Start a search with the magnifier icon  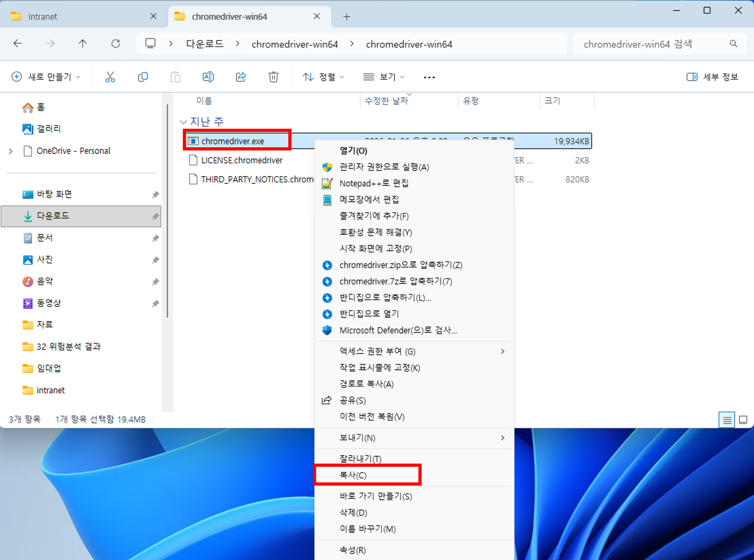733,43
